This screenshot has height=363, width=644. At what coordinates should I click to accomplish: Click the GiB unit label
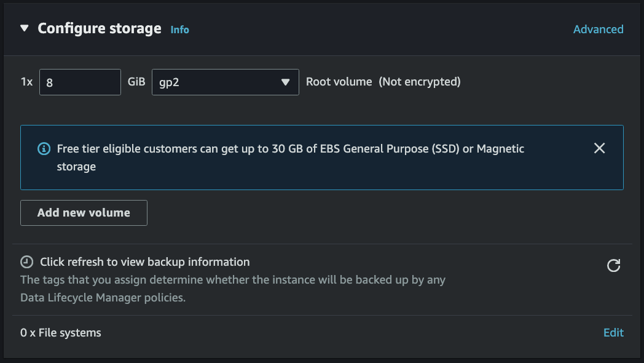pyautogui.click(x=136, y=81)
